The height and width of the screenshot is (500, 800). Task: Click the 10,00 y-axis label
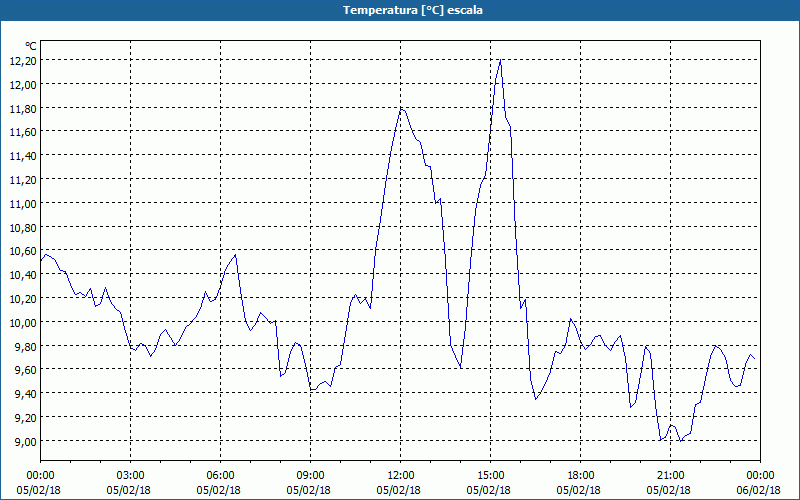pyautogui.click(x=23, y=322)
